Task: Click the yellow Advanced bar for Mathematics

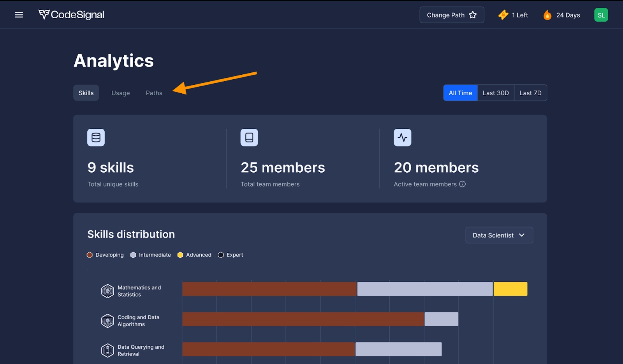Action: [x=510, y=289]
